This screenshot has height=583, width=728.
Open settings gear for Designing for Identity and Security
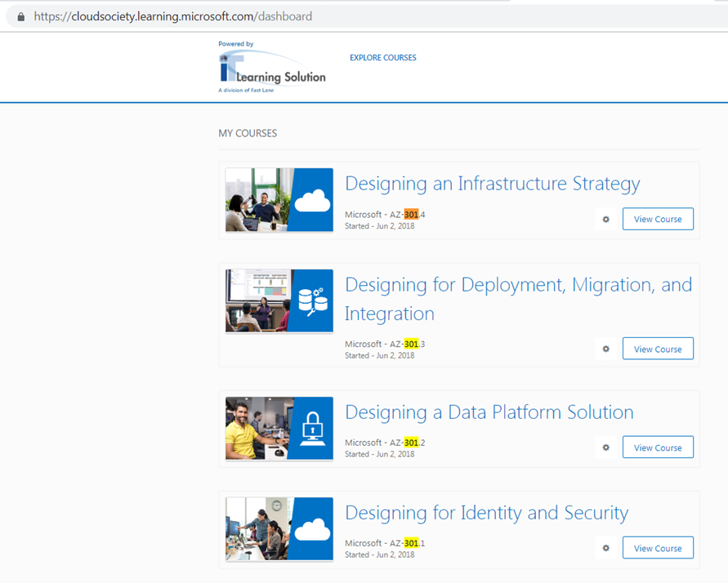click(605, 548)
